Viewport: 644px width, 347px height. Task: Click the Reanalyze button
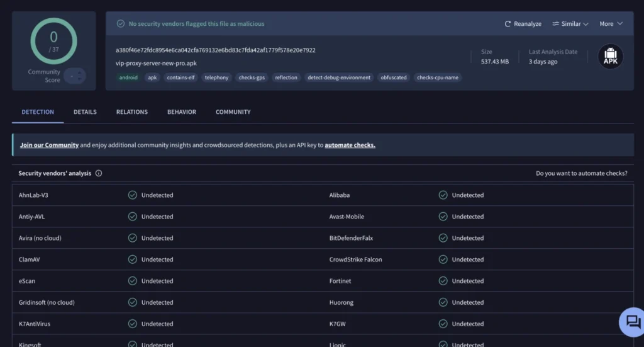point(523,24)
